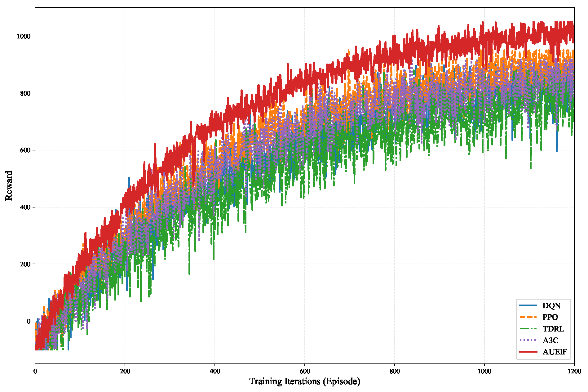
Task: Click the purple dotted A3C legend line
Action: [528, 340]
